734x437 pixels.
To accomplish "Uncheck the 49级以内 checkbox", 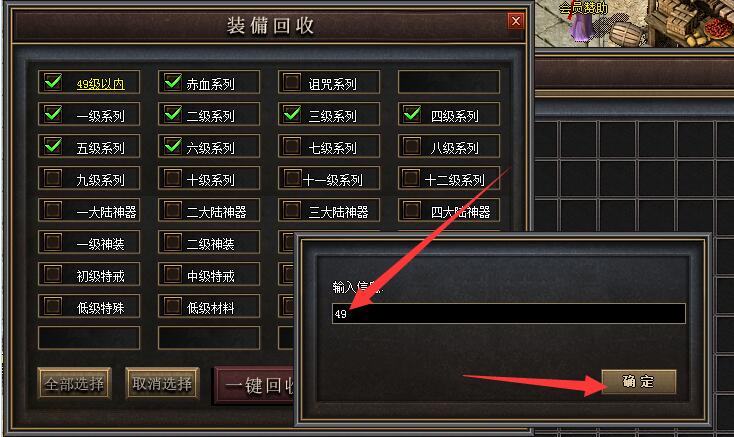I will point(53,82).
